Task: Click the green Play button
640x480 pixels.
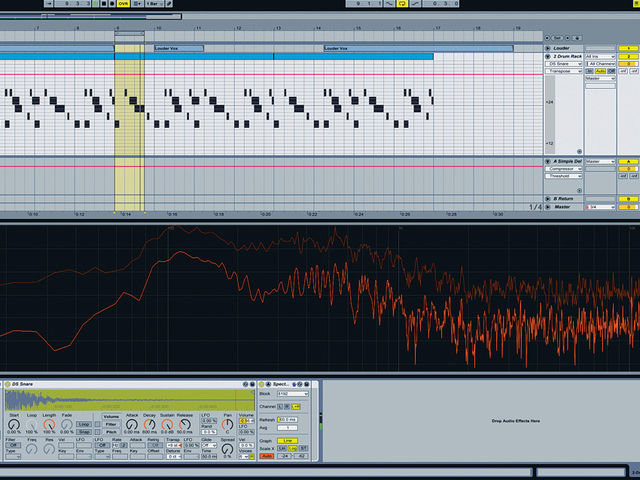Action: (x=95, y=4)
